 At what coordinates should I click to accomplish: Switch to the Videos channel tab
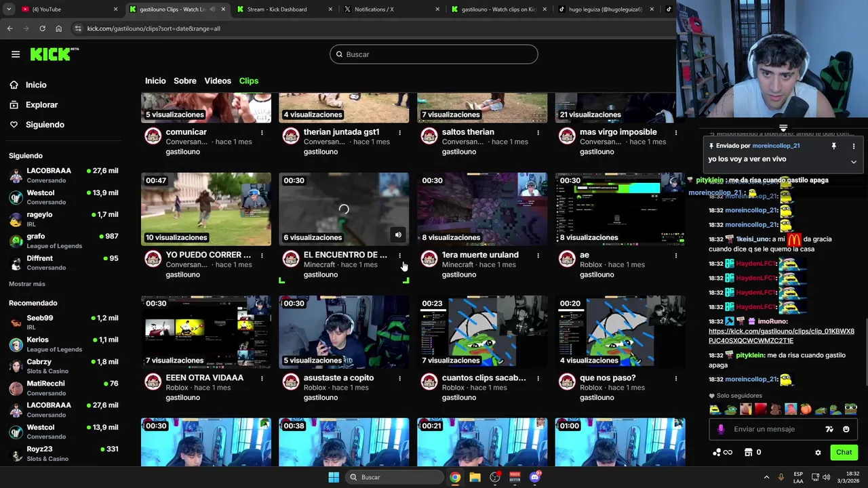coord(218,81)
